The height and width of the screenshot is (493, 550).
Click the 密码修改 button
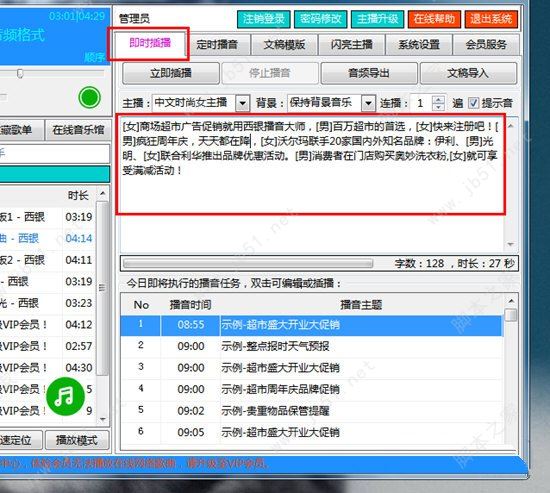point(321,19)
